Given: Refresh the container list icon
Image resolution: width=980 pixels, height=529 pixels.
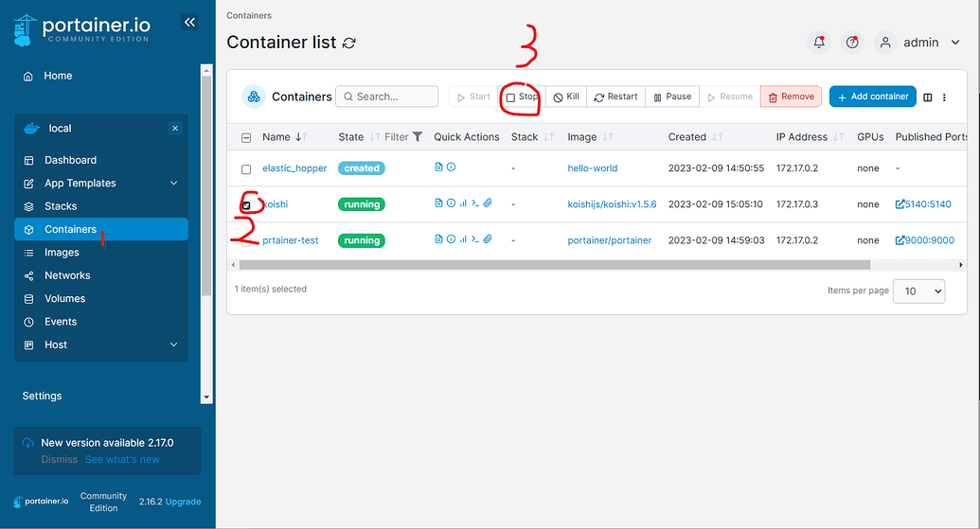Looking at the screenshot, I should (349, 43).
